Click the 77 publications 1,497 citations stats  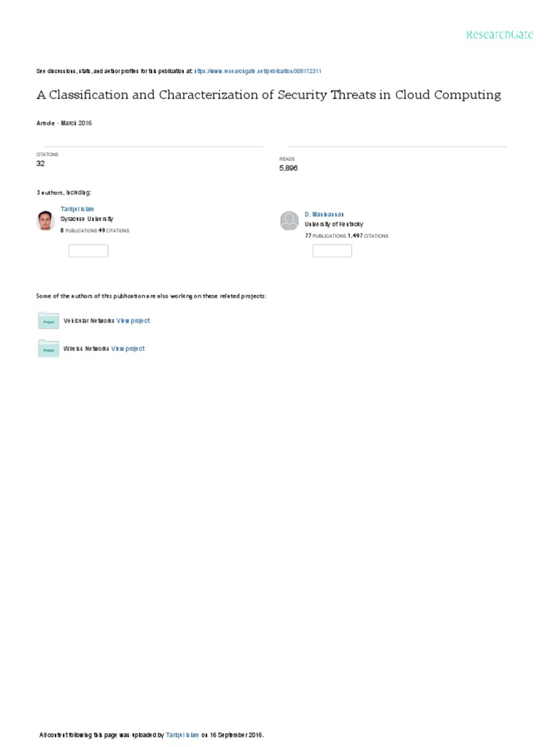tap(346, 236)
